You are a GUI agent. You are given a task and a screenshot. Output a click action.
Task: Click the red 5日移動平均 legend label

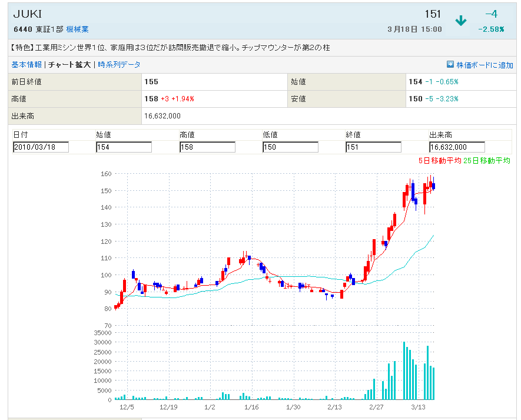point(440,160)
